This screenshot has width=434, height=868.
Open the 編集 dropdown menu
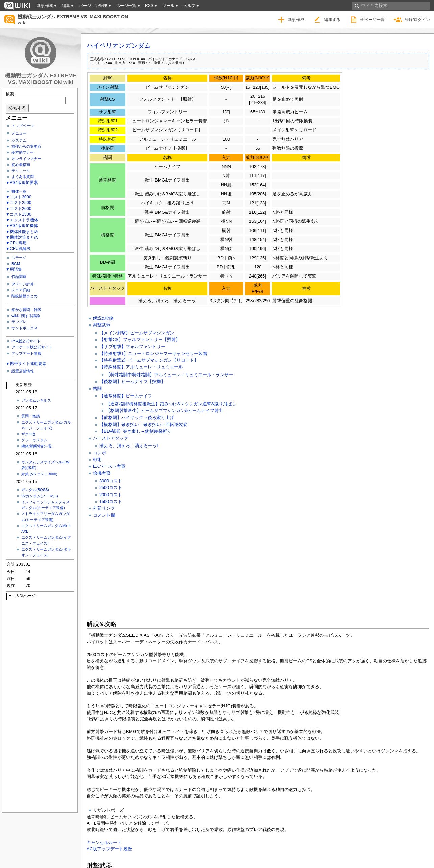[68, 6]
